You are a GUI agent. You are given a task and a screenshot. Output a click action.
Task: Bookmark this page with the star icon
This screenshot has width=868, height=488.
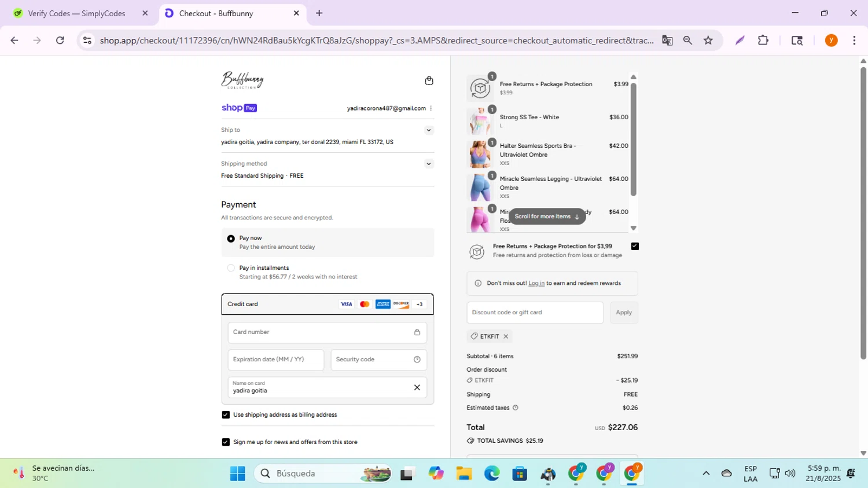708,41
